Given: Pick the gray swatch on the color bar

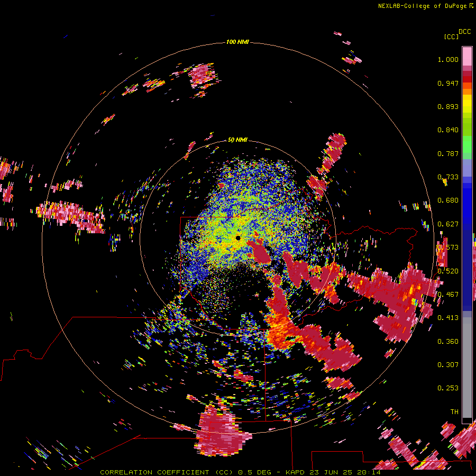Looking at the screenshot, I should point(467,368).
